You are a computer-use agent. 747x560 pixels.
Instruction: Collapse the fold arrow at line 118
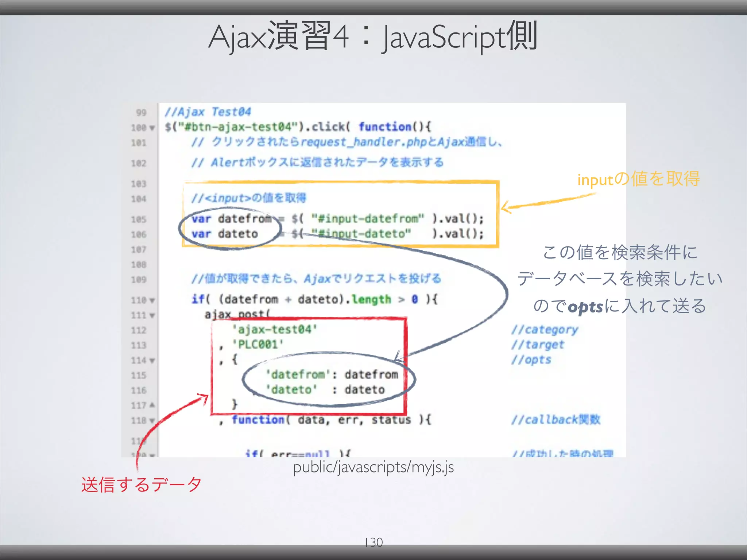(152, 421)
